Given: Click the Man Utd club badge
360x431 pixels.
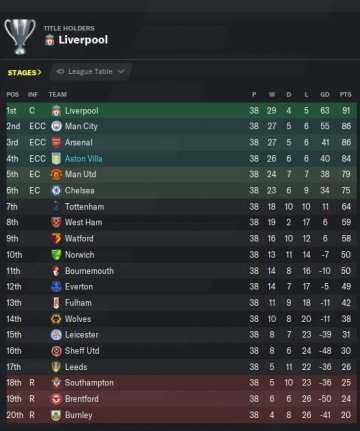Looking at the screenshot, I should point(56,174).
